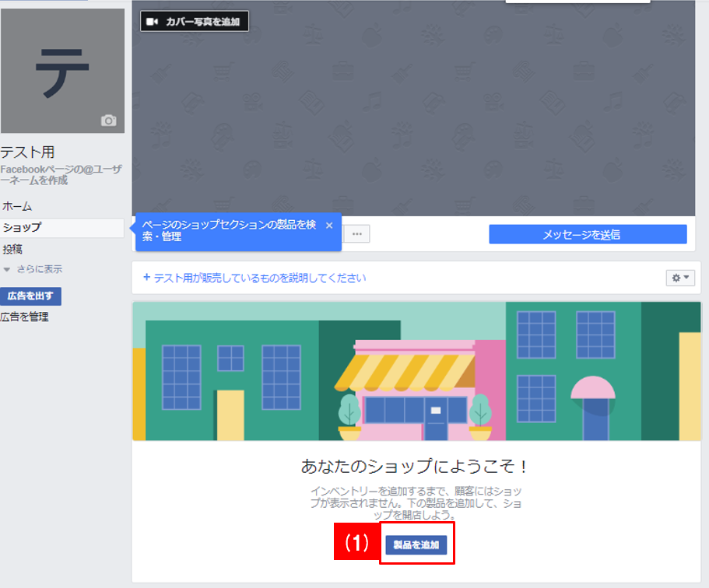Close the shop section tooltip
709x588 pixels.
click(x=328, y=226)
